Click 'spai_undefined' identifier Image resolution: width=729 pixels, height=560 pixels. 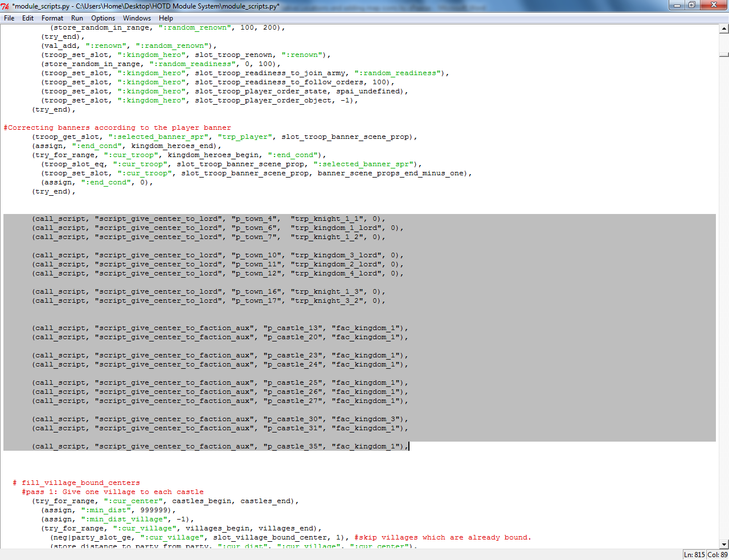368,91
